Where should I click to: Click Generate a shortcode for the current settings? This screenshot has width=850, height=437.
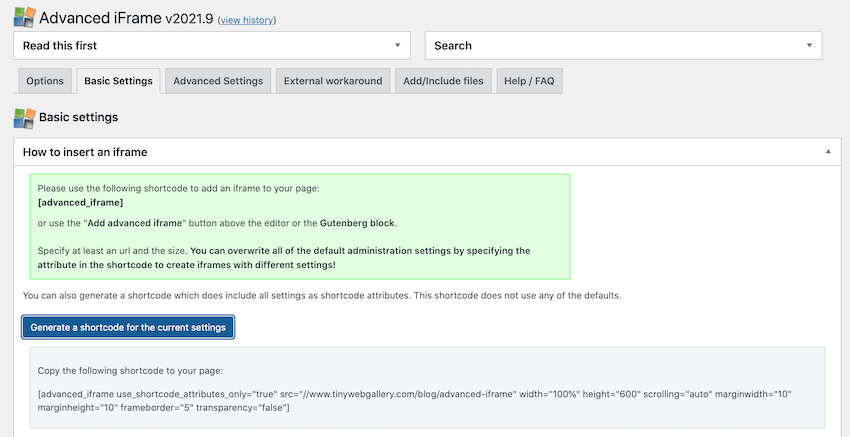[128, 327]
